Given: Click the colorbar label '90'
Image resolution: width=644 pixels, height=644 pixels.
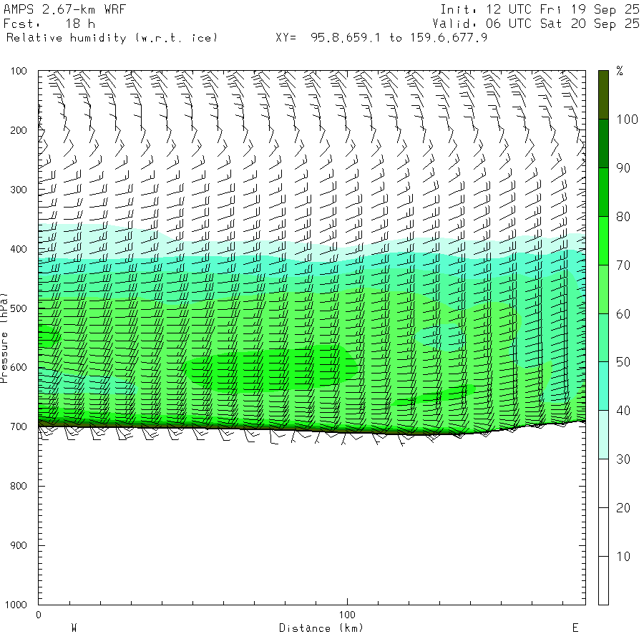Looking at the screenshot, I should pyautogui.click(x=623, y=168).
